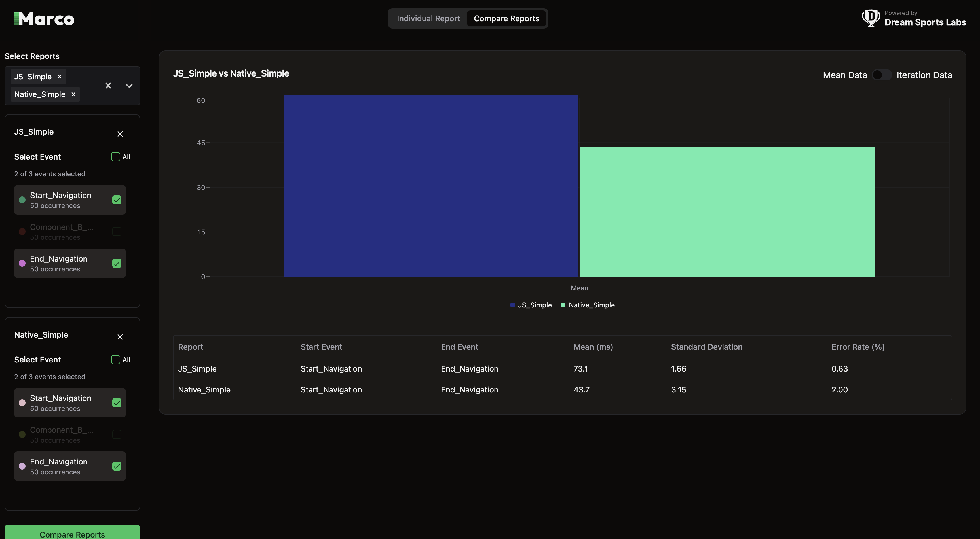Remove Native_Simple tag from report selector

(73, 94)
